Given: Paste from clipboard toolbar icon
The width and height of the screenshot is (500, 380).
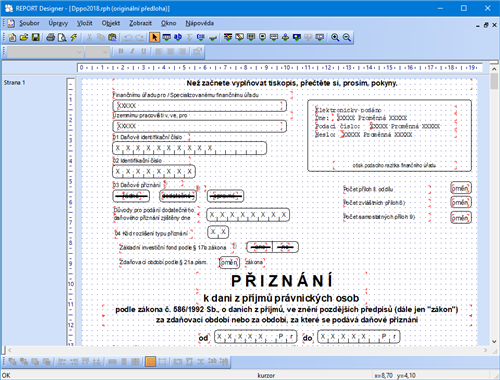Looking at the screenshot, I should (113, 37).
